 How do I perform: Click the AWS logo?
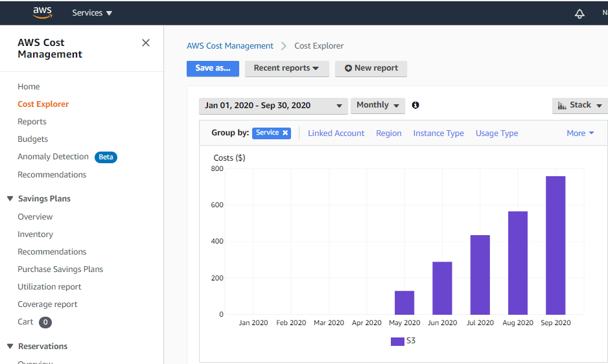(43, 12)
